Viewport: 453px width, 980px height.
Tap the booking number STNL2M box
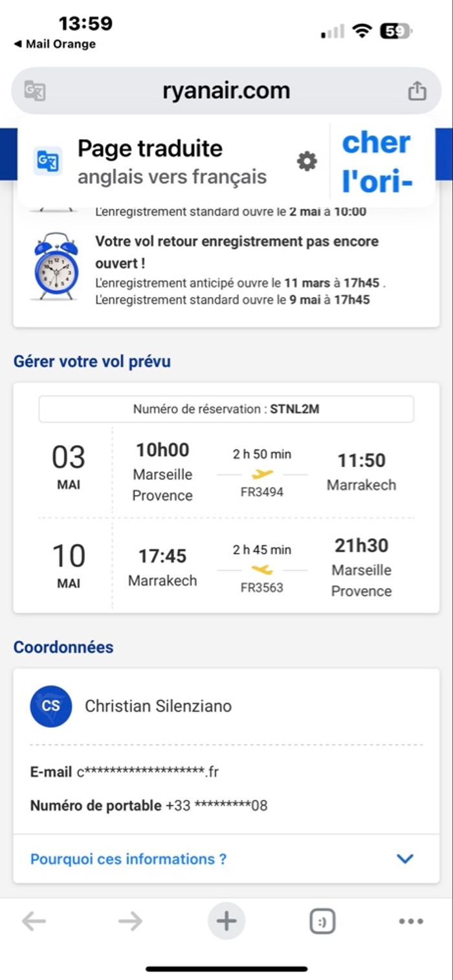[226, 409]
